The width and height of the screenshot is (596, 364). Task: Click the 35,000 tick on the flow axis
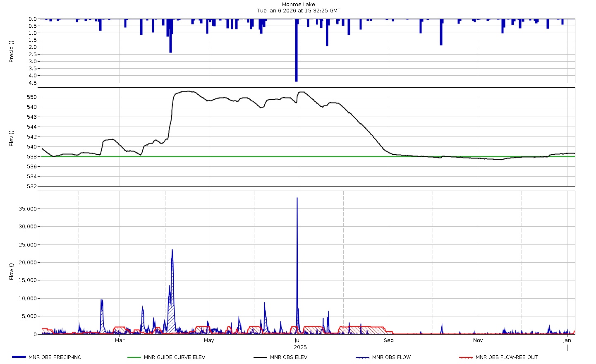point(28,209)
